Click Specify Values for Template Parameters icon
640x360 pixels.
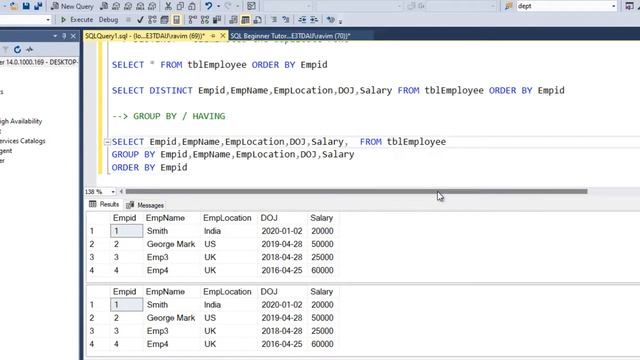coord(330,20)
